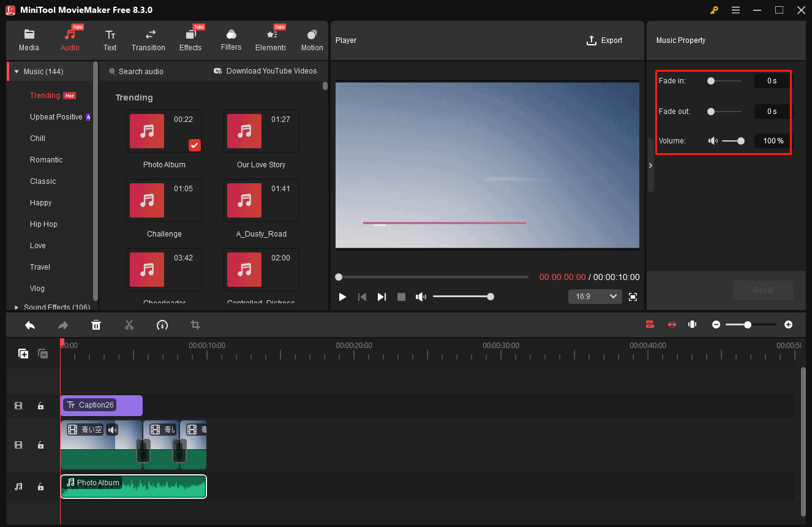Switch to the Text tab
The image size is (812, 527).
pos(110,40)
